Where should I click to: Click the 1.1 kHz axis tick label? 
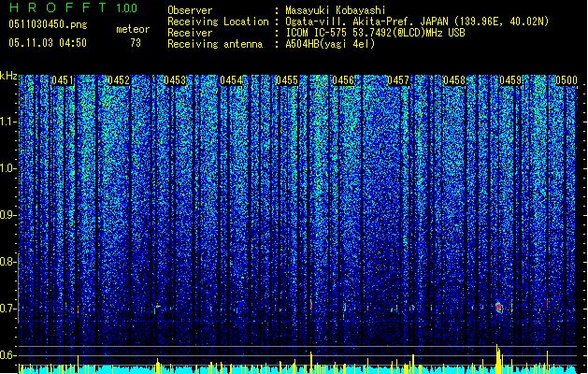point(8,122)
